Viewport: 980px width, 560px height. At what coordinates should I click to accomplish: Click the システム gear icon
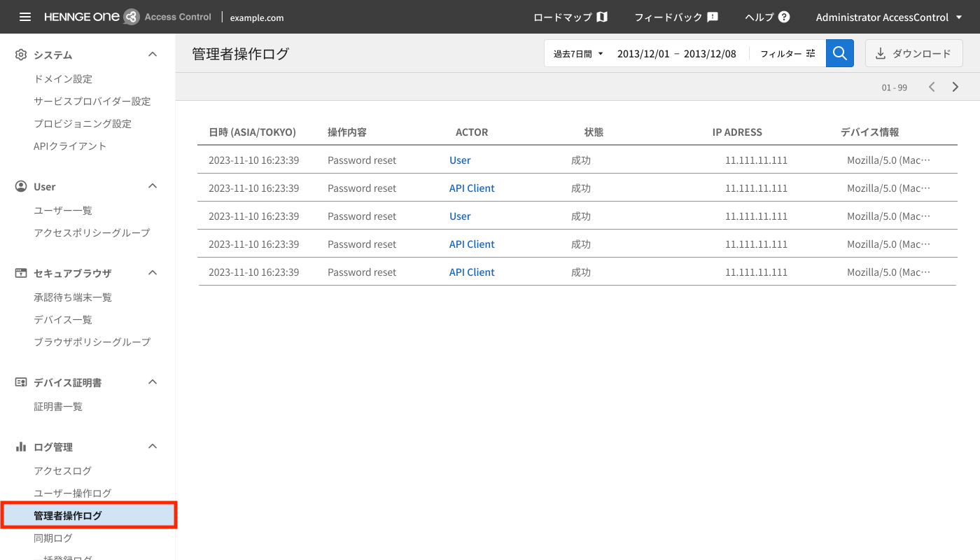pos(21,55)
